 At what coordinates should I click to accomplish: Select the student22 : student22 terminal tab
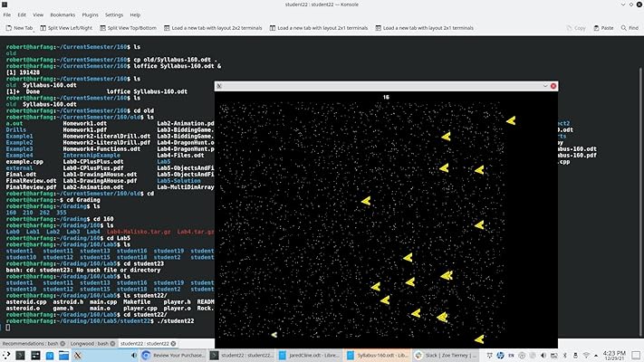point(145,344)
